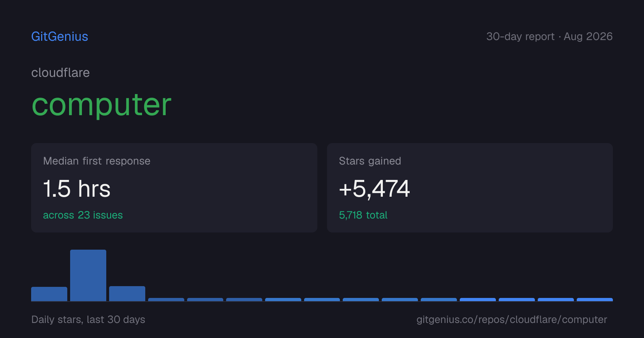This screenshot has height=338, width=644.
Task: Click the 30-day report Aug 2026 label
Action: click(x=549, y=36)
